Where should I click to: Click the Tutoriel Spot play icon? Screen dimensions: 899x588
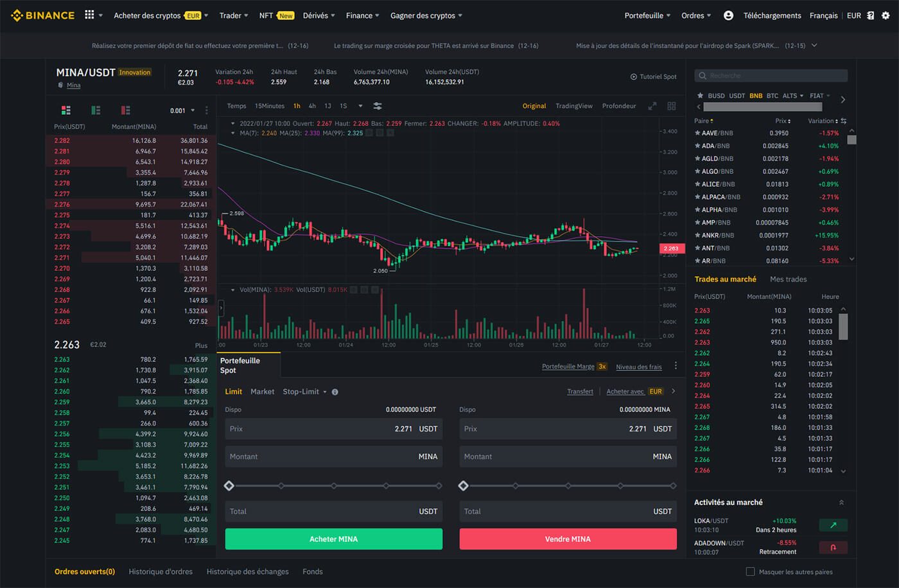point(634,76)
